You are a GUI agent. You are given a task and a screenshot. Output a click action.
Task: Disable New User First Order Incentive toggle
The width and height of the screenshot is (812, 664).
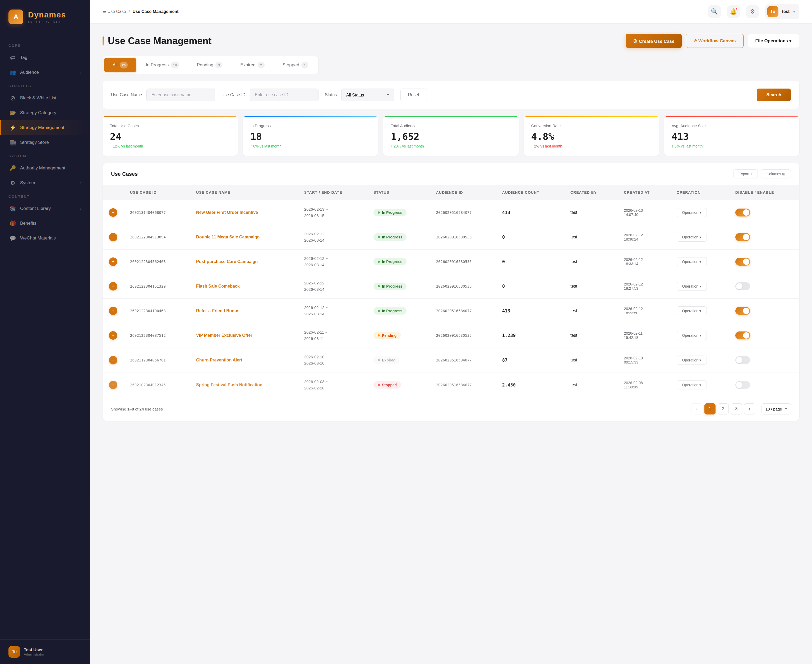[x=742, y=212]
